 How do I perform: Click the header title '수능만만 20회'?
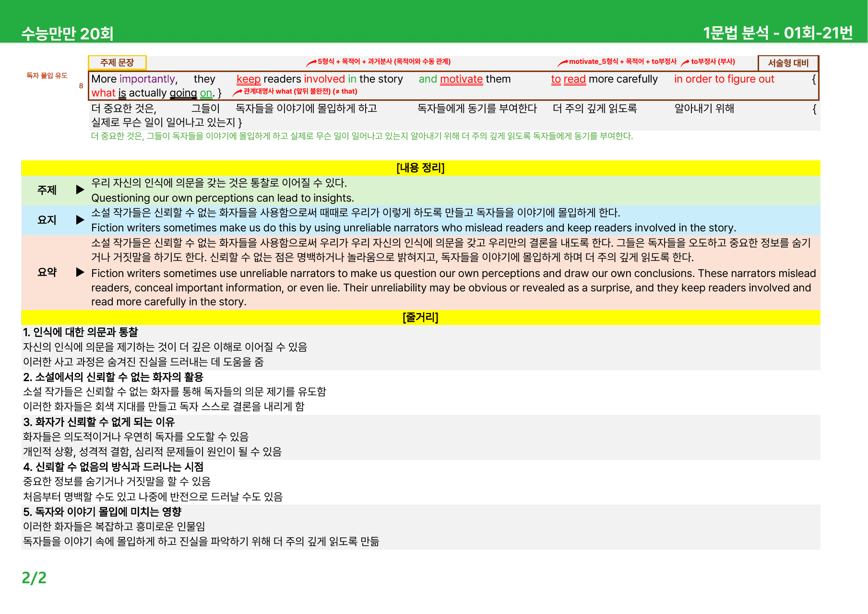pyautogui.click(x=67, y=34)
